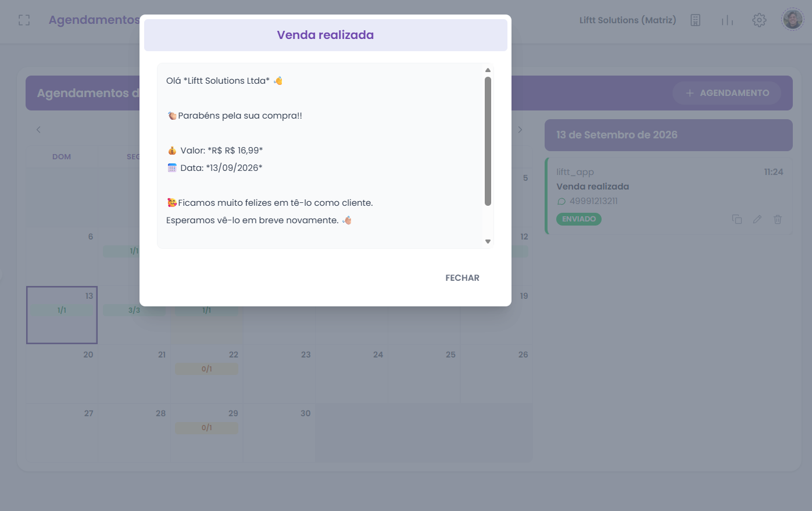
Task: Click the message scrollbar up arrow
Action: click(488, 70)
